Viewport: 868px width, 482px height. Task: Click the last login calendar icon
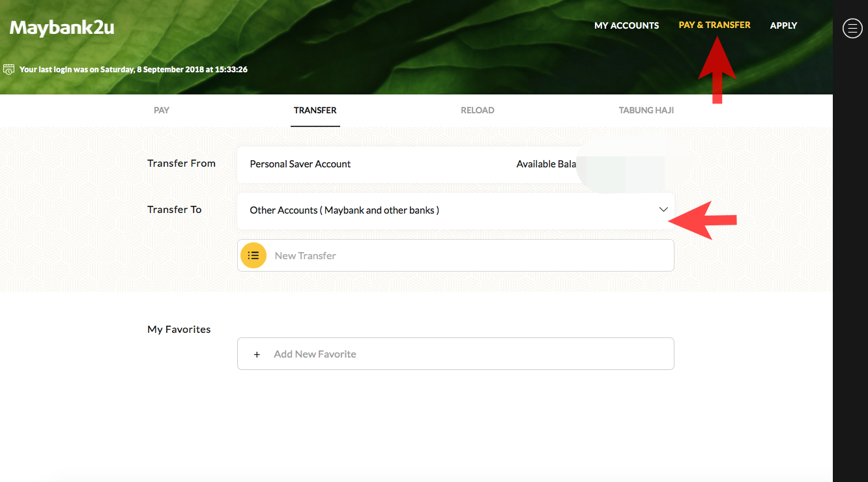tap(8, 69)
